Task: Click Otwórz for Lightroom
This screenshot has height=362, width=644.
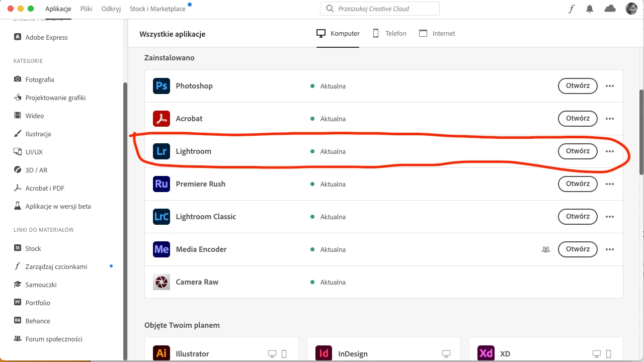Action: tap(578, 151)
